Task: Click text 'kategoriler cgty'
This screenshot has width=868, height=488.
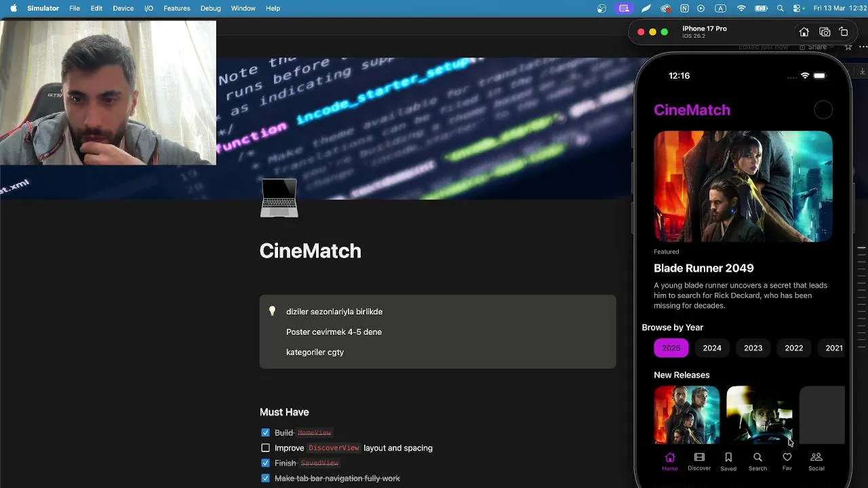Action: [315, 352]
